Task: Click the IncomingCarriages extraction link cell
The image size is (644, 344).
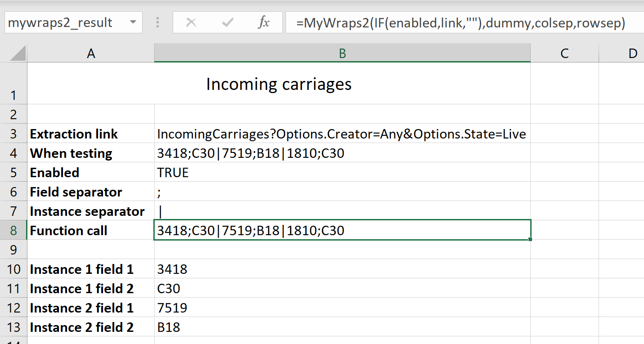Action: click(x=315, y=134)
